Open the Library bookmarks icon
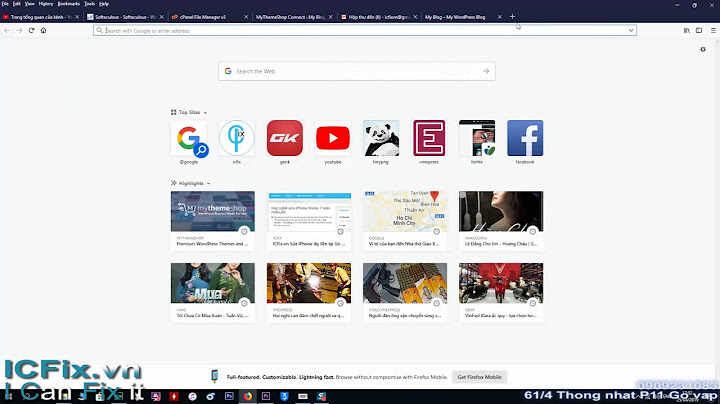The image size is (720, 404). point(686,30)
